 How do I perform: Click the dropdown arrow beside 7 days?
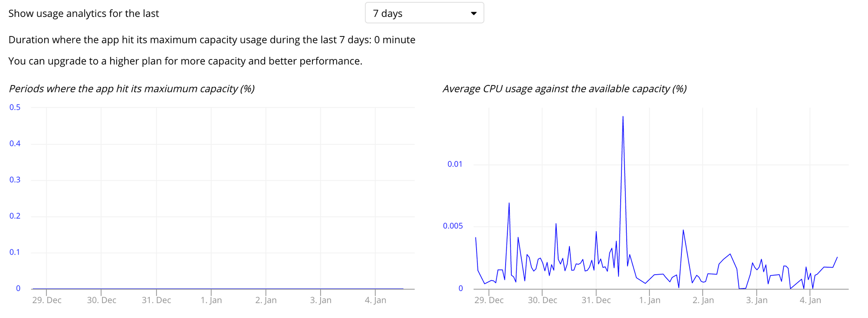[x=473, y=13]
